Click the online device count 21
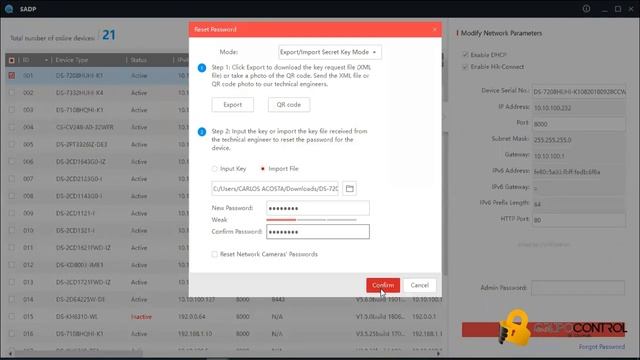The height and width of the screenshot is (360, 640). [x=109, y=35]
